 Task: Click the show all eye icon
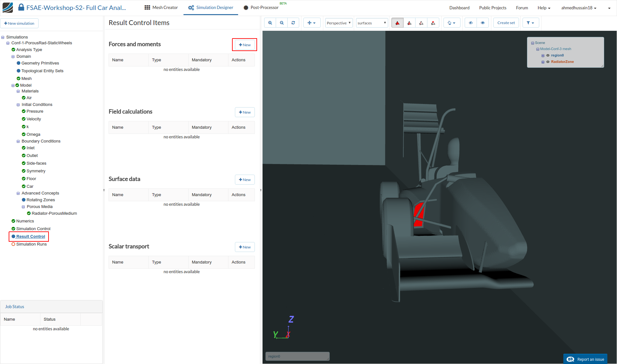point(482,23)
